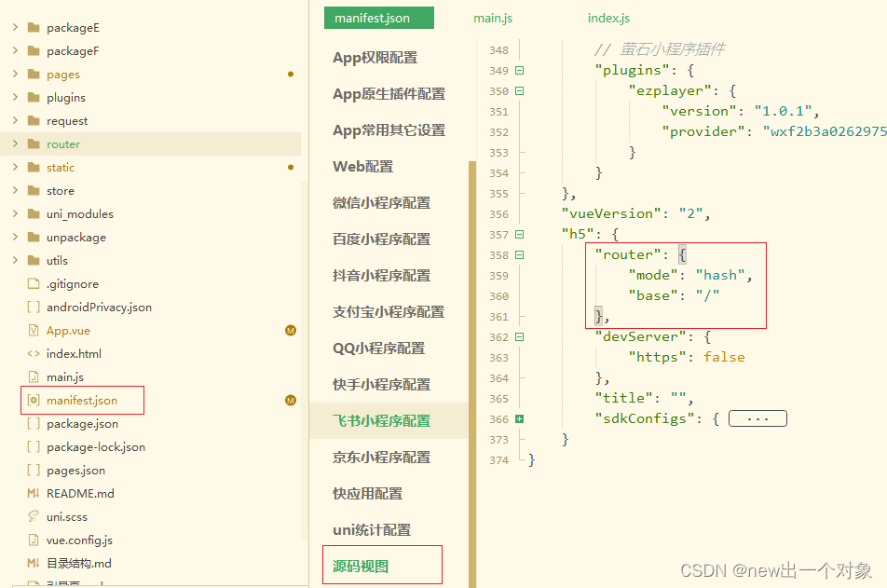Click the ... box to expand sdkConfigs

point(757,417)
